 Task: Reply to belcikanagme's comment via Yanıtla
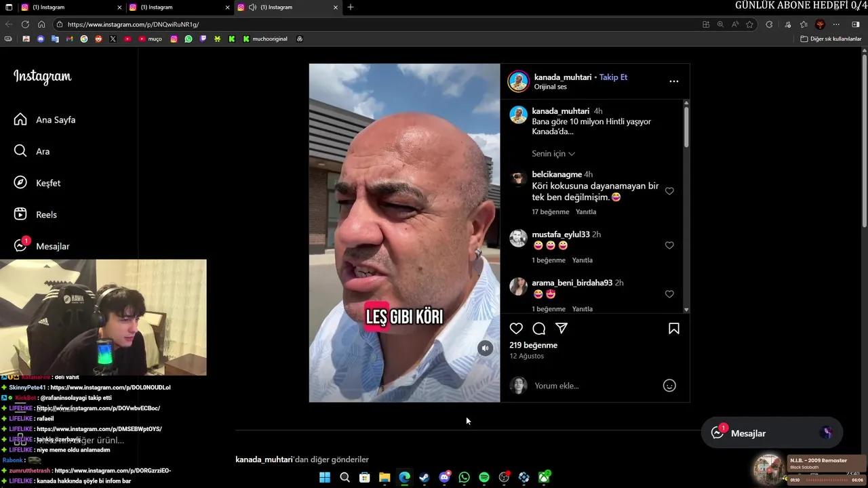point(586,212)
